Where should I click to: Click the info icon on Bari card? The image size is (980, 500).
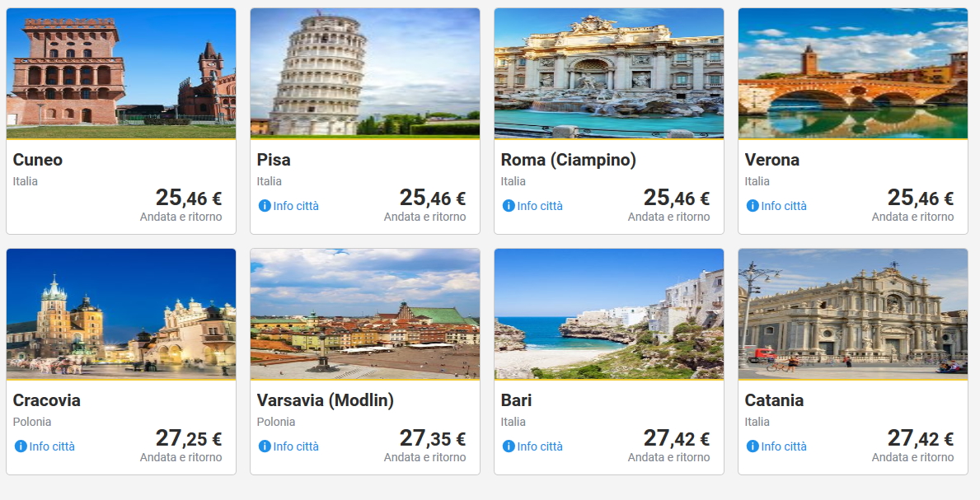(x=509, y=446)
